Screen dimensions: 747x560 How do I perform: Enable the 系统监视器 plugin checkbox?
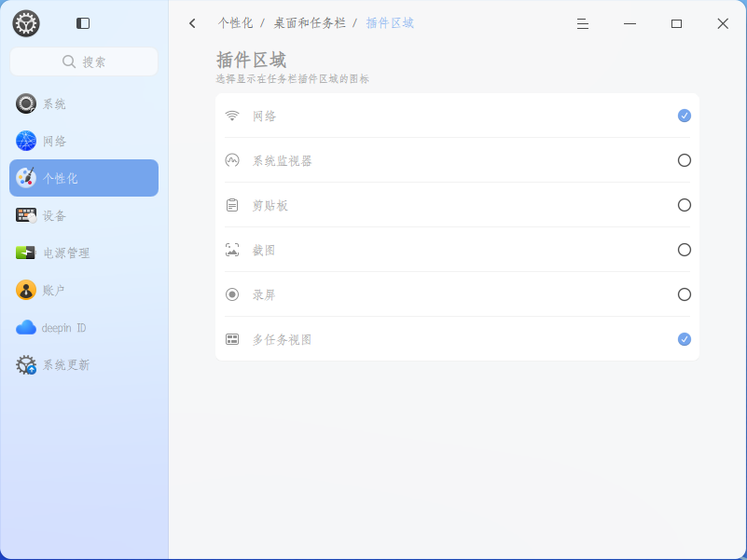pos(685,160)
